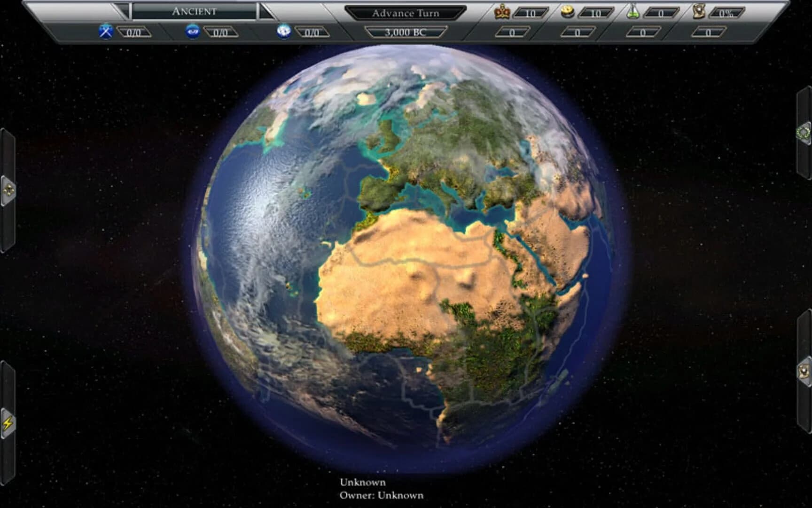Select the crossed hammers military counter icon
Screen dimensions: 812x508
click(x=106, y=32)
